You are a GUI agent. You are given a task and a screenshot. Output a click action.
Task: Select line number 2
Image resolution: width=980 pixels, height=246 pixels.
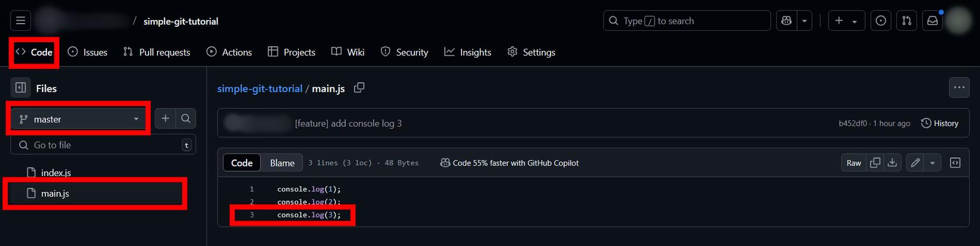tap(251, 202)
